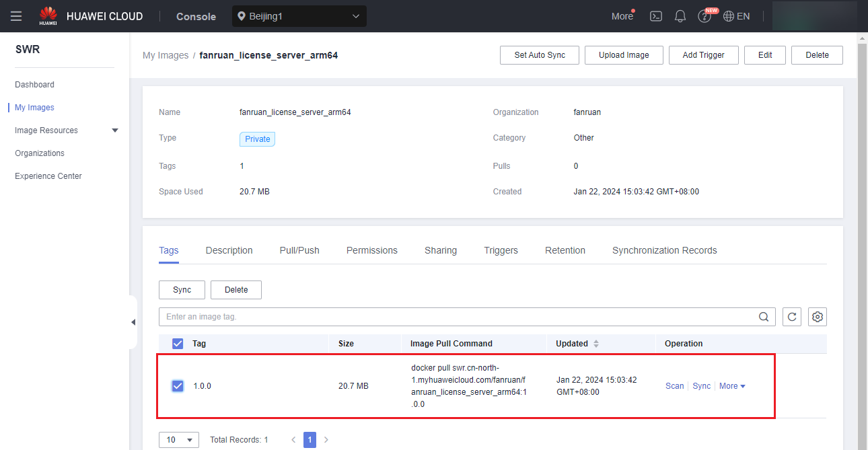Click the 20.7 MB size cell
The height and width of the screenshot is (450, 868).
353,386
